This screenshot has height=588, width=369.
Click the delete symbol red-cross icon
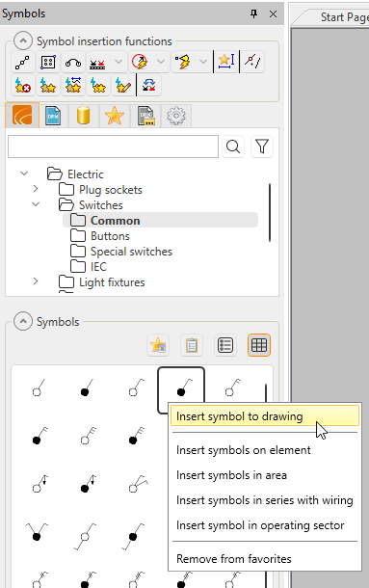pos(23,85)
